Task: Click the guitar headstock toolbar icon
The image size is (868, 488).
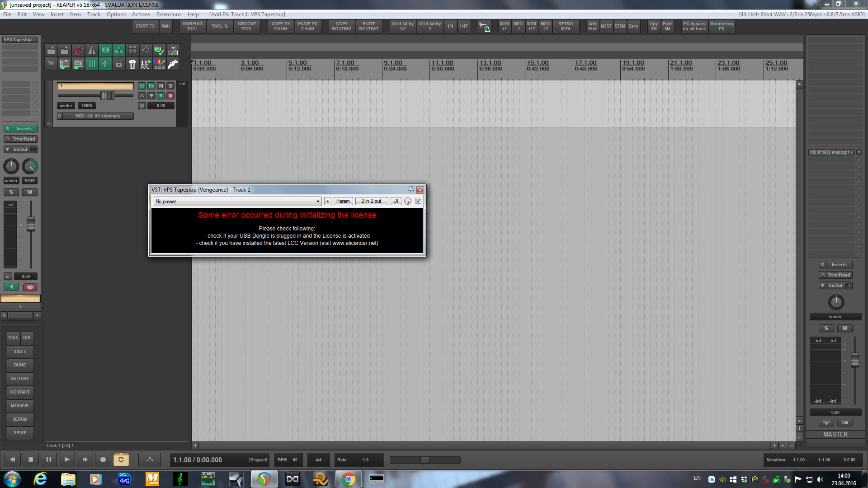Action: tap(173, 64)
